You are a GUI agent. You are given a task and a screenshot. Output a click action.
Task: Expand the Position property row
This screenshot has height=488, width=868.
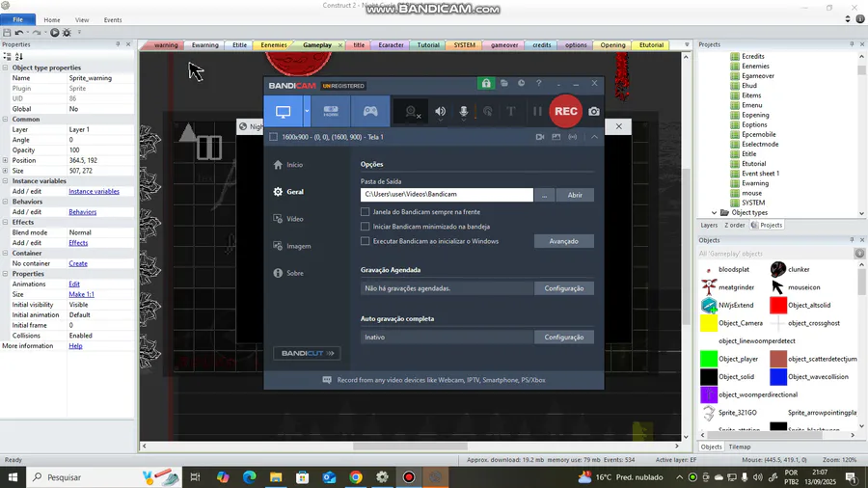[x=5, y=160]
